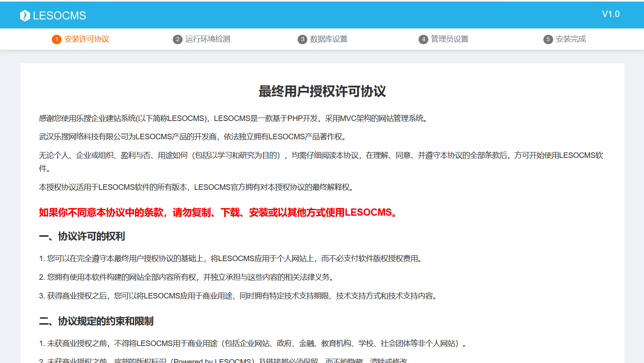Click the 最终用户授权许可协议 title
The height and width of the screenshot is (363, 644).
click(322, 91)
